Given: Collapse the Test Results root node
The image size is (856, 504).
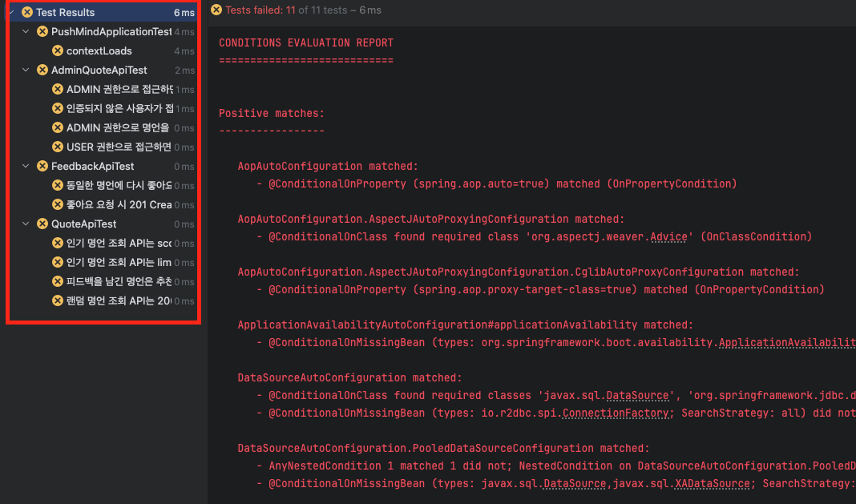Looking at the screenshot, I should [x=11, y=12].
